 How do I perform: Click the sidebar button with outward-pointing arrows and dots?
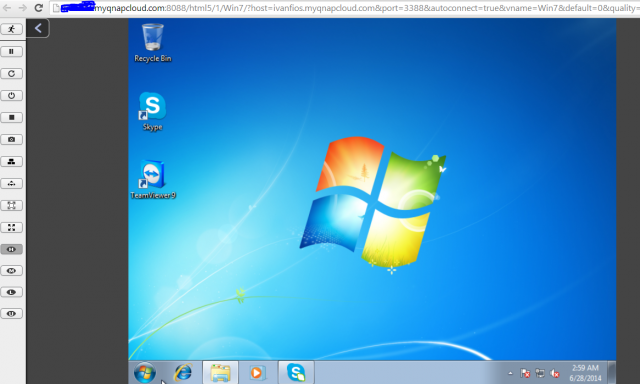(11, 184)
